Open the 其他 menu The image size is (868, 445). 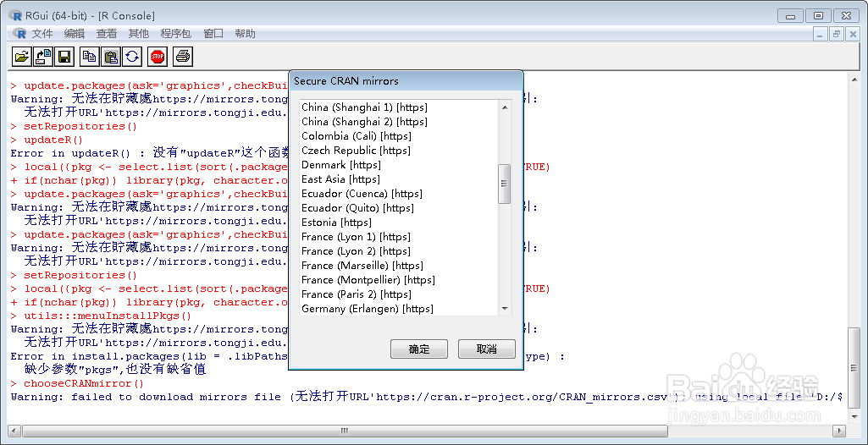[138, 34]
